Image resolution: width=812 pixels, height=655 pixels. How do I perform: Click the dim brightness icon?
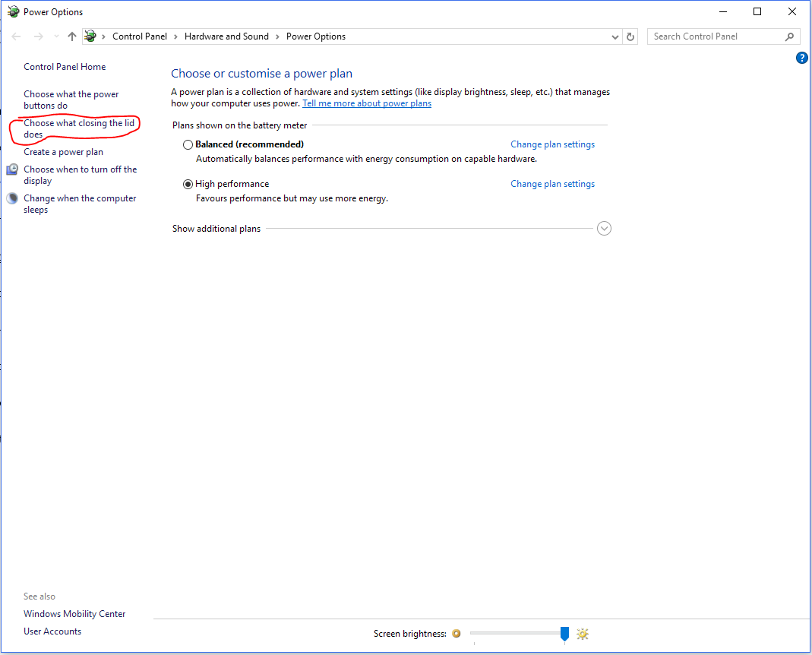(x=457, y=633)
